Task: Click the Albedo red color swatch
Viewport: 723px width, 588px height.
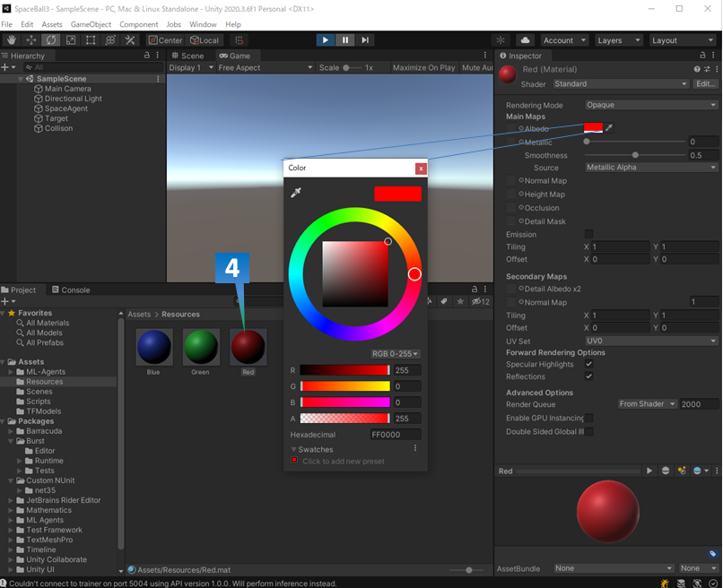Action: coord(593,127)
